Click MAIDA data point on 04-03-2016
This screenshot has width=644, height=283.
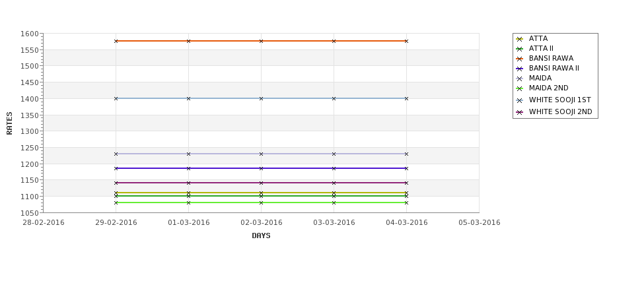tap(407, 154)
